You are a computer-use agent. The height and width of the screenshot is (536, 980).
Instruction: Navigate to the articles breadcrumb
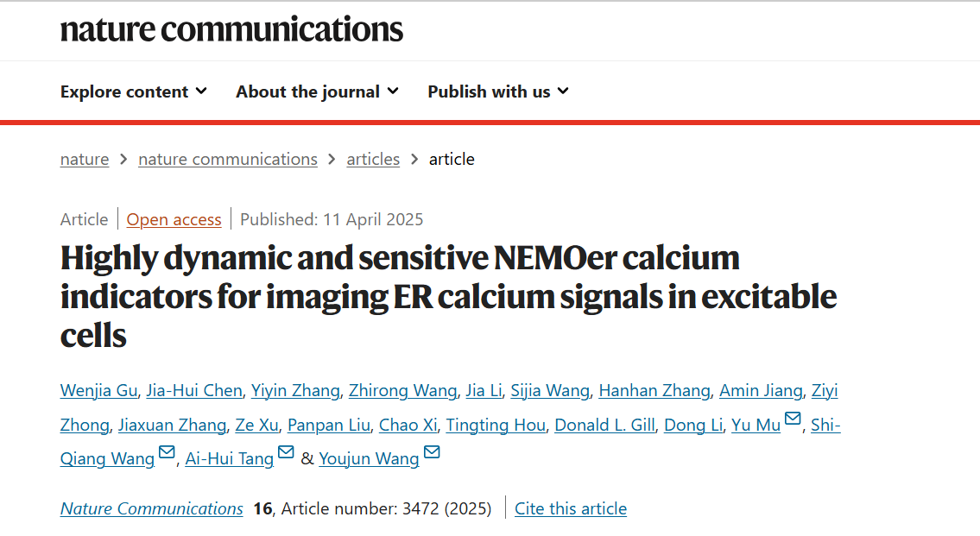pos(373,160)
